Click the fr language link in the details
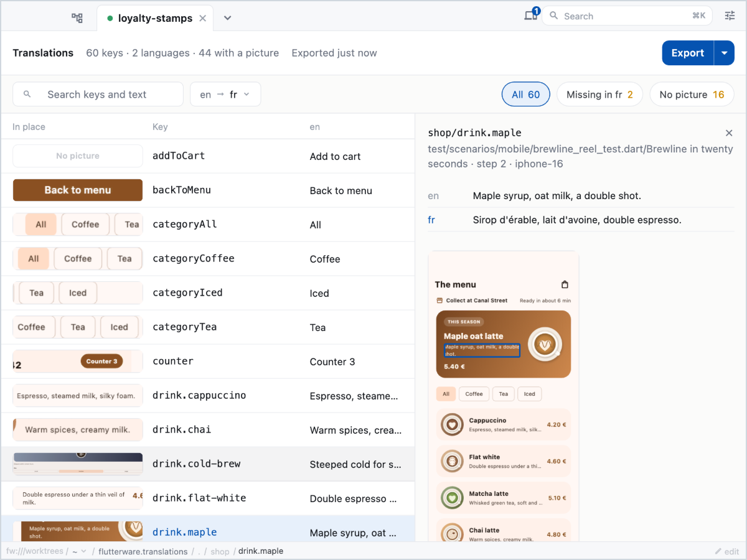747x560 pixels. 431,220
